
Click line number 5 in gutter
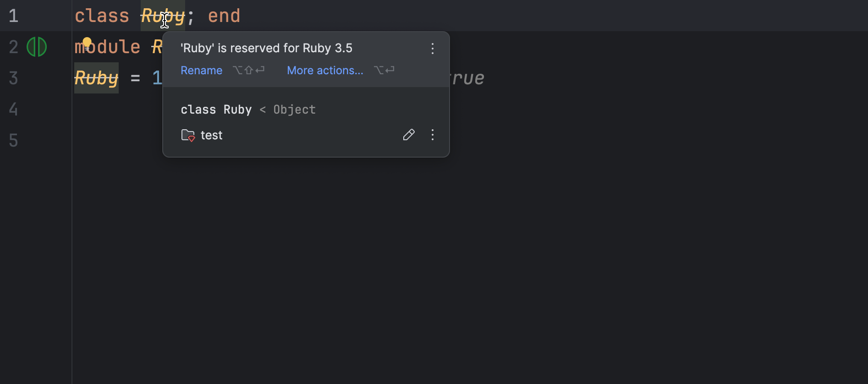pyautogui.click(x=13, y=141)
